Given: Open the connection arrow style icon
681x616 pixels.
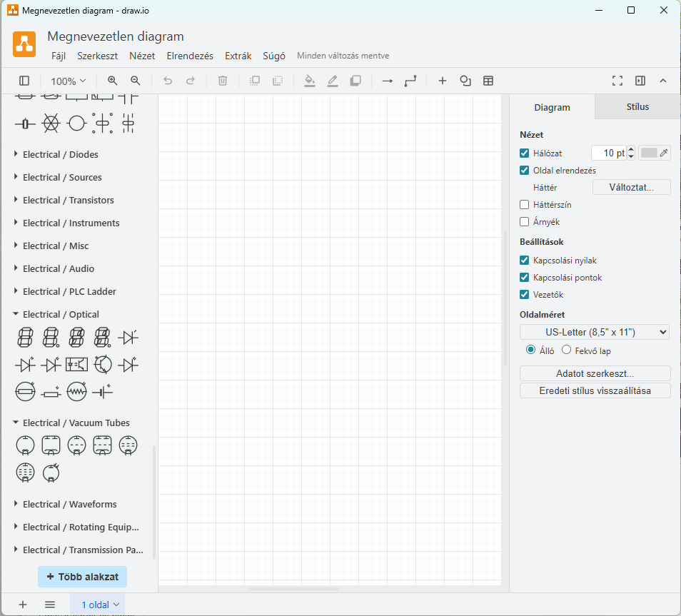Looking at the screenshot, I should tap(388, 81).
